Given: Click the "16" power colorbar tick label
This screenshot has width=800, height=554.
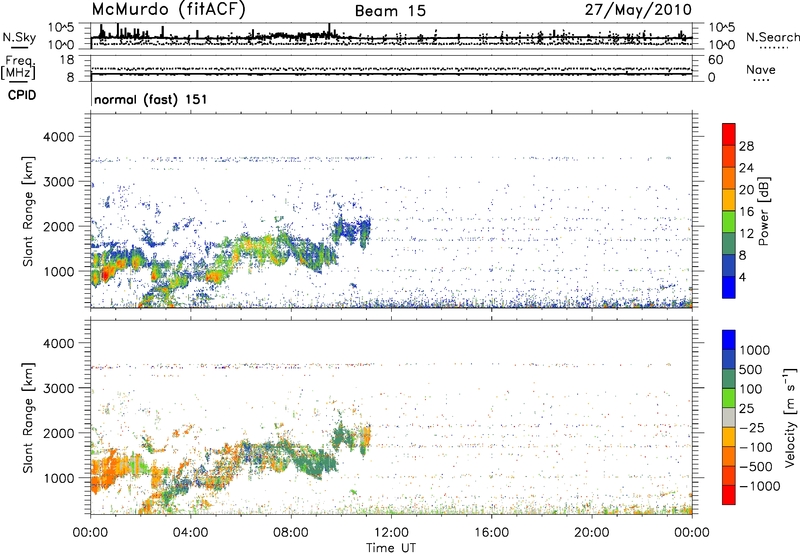Looking at the screenshot, I should pyautogui.click(x=746, y=212).
